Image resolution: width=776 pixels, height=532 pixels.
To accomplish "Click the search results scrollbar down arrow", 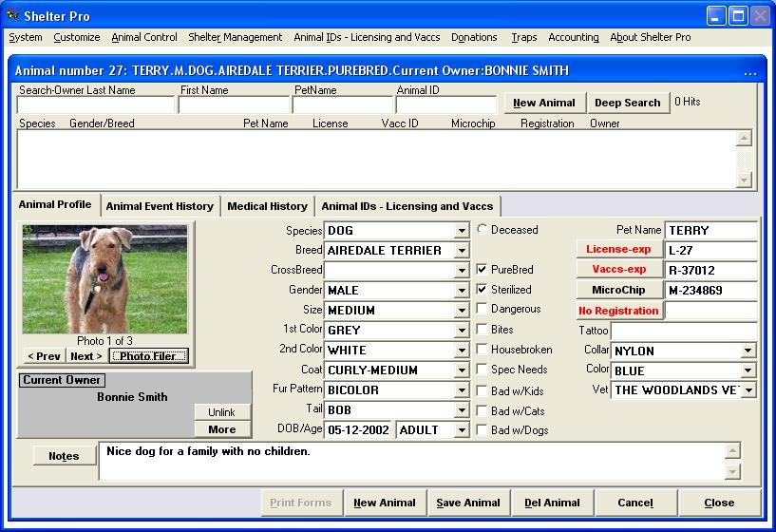I will [x=744, y=180].
